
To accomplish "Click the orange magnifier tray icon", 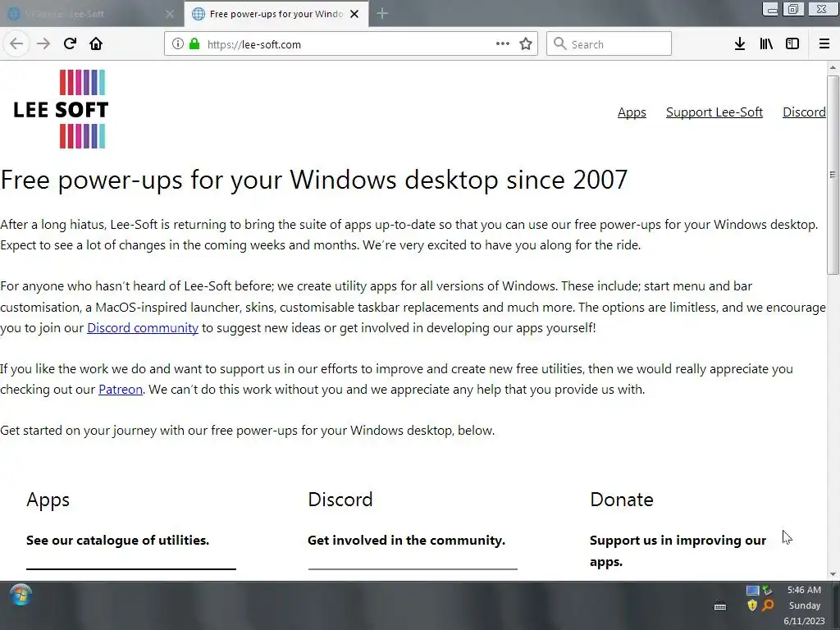I will tap(768, 605).
